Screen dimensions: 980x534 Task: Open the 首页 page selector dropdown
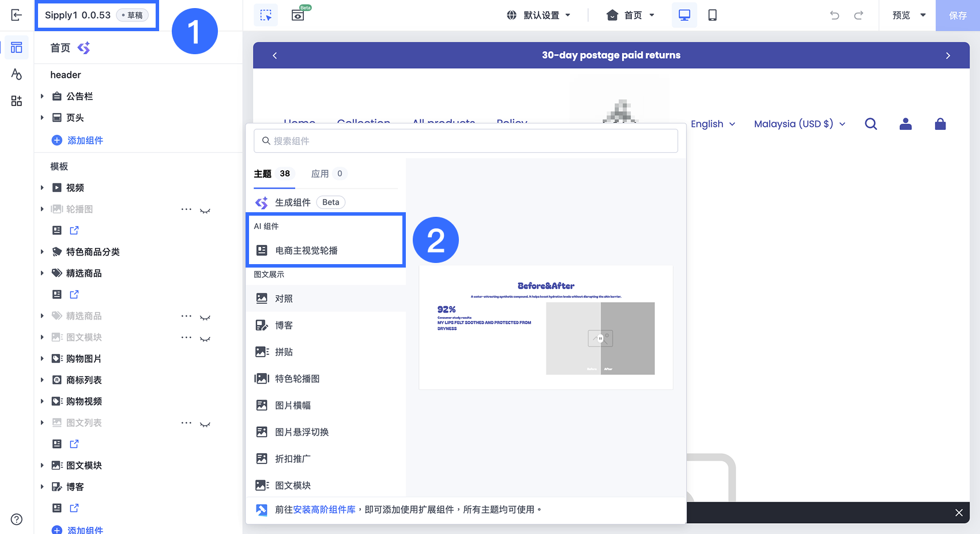click(x=631, y=15)
